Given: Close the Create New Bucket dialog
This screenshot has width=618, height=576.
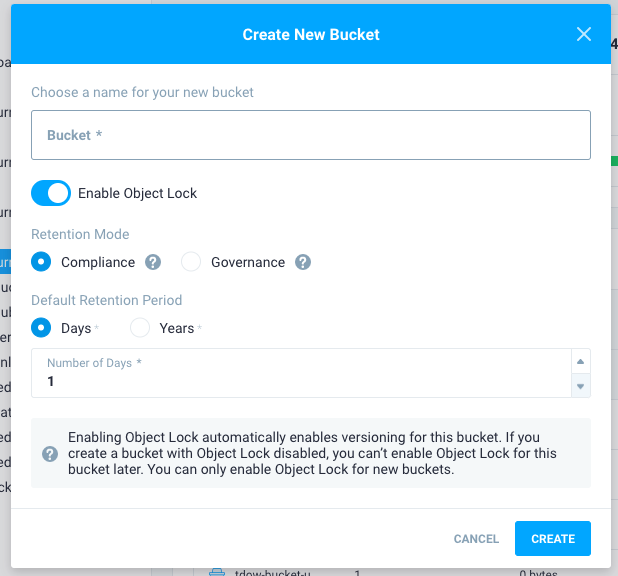Looking at the screenshot, I should coord(585,34).
